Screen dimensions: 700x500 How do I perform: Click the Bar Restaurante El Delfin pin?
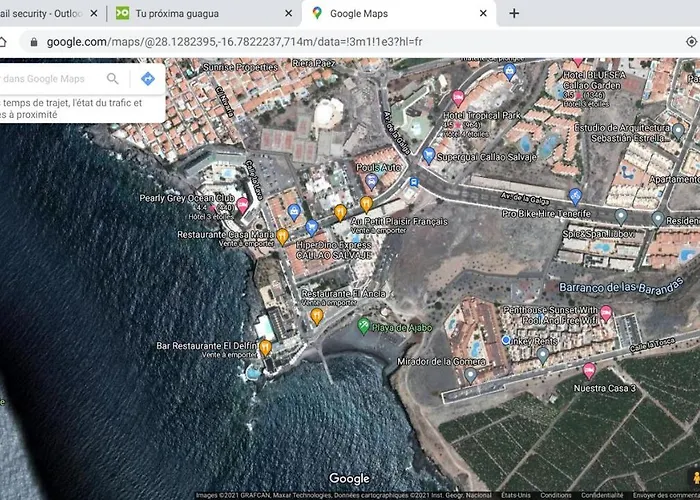pos(265,348)
